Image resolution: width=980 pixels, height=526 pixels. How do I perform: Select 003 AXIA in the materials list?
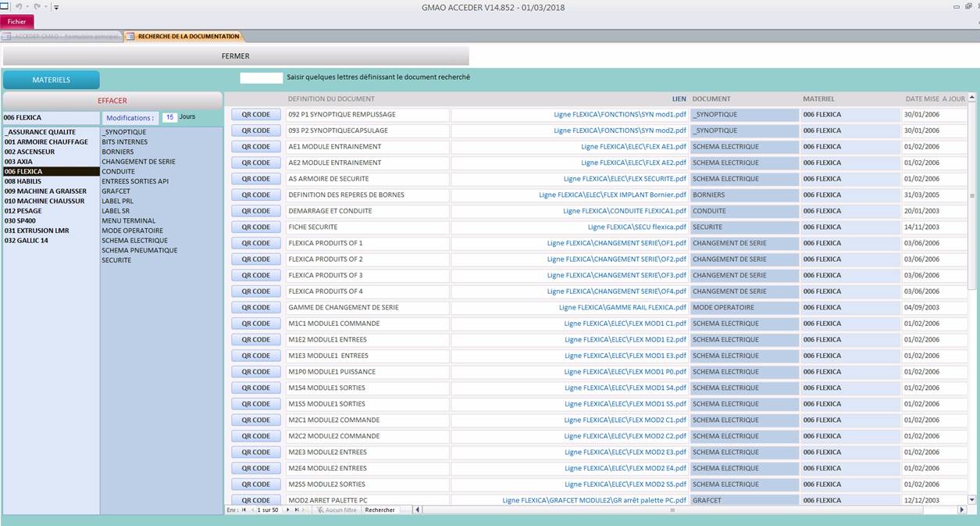pos(51,162)
